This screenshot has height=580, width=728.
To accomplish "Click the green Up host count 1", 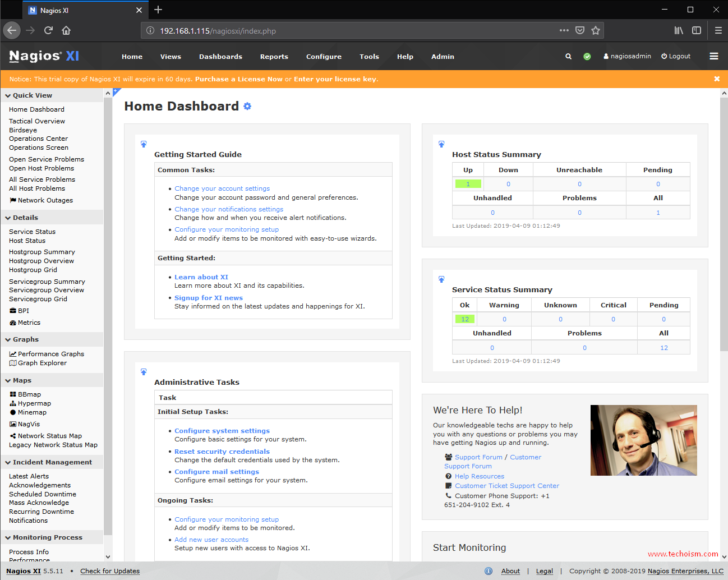I will tap(468, 184).
